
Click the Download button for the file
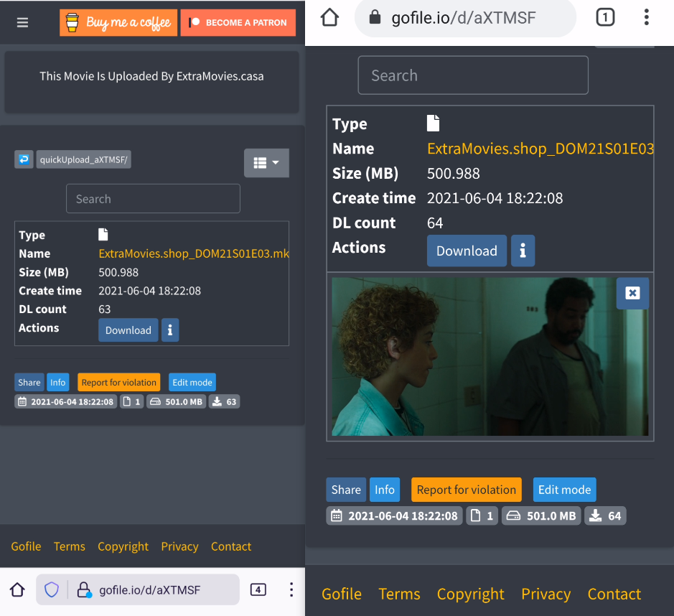pyautogui.click(x=467, y=251)
